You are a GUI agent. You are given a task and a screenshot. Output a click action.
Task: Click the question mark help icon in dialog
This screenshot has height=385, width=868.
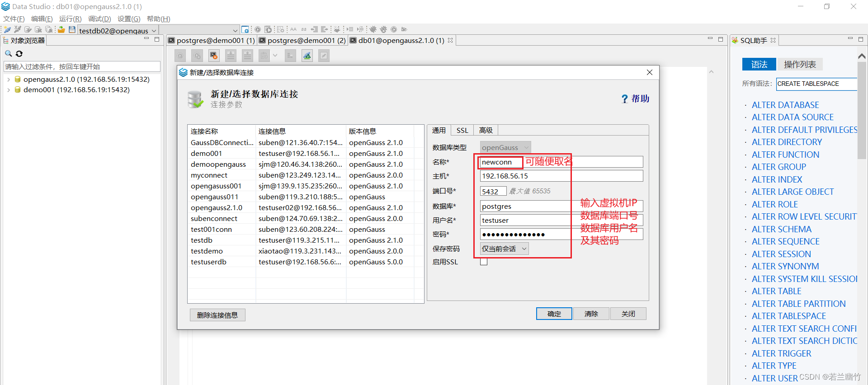tap(624, 99)
